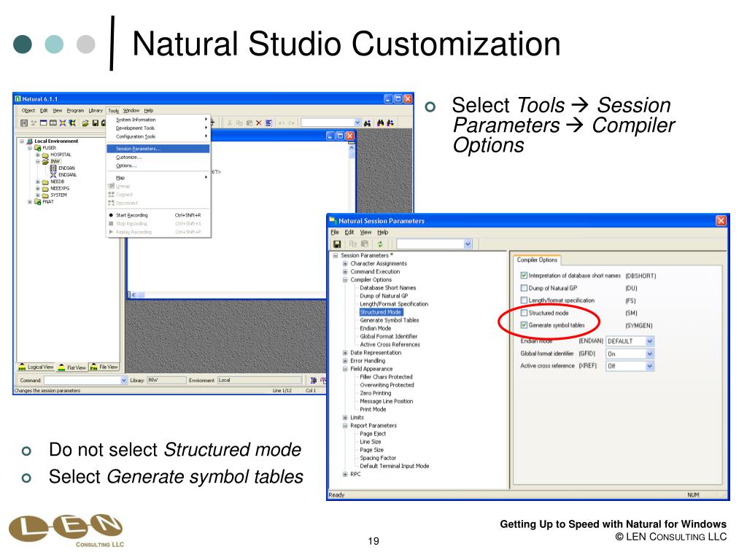
Task: Collapse the Compiler Options tree node
Action: [x=345, y=279]
